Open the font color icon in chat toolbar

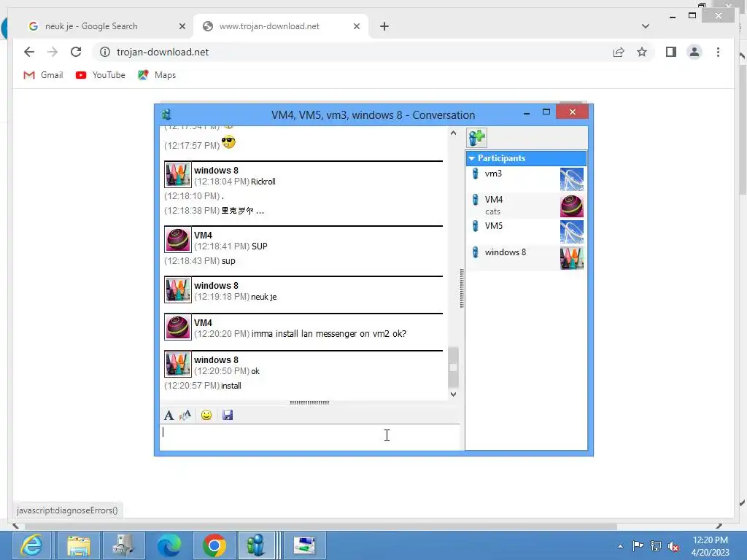click(x=185, y=415)
